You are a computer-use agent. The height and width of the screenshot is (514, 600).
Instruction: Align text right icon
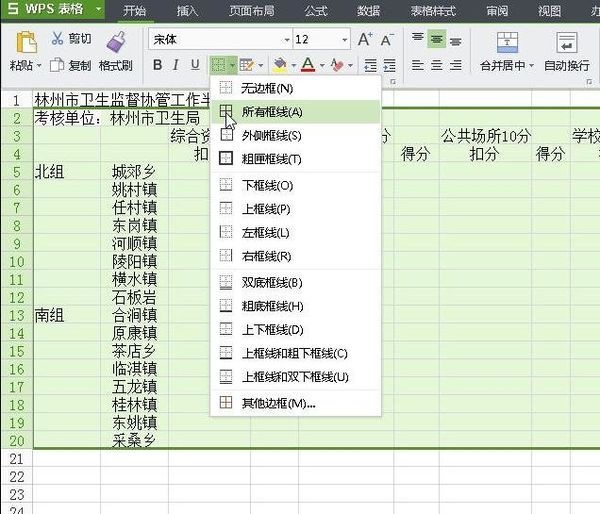455,65
